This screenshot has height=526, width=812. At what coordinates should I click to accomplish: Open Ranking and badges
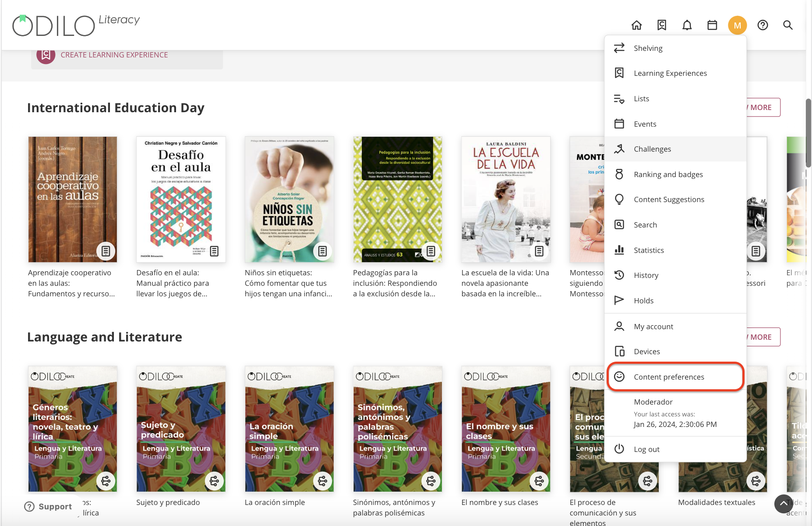click(x=675, y=174)
